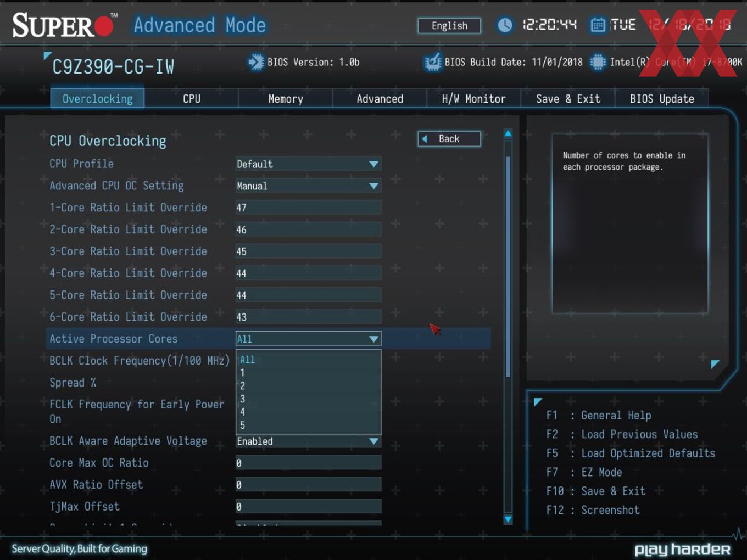The width and height of the screenshot is (747, 560).
Task: Click the CPU Profile label
Action: (82, 164)
